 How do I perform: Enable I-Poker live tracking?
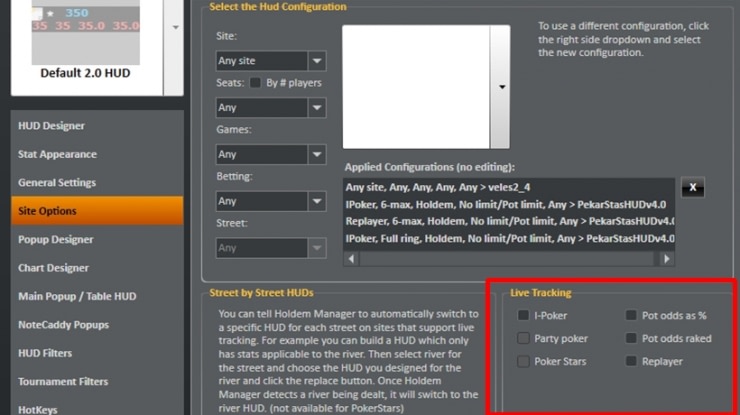[523, 315]
